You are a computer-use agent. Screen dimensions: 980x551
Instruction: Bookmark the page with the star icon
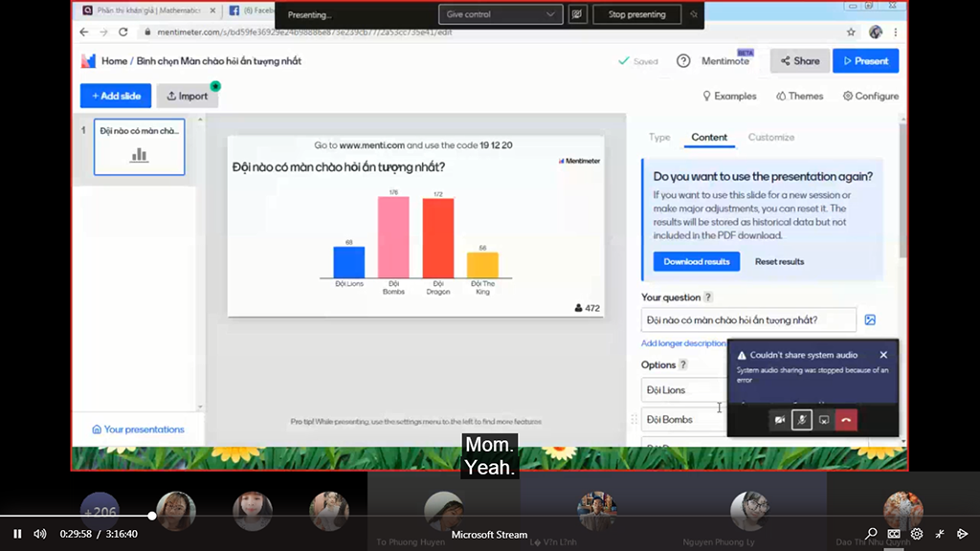(x=851, y=32)
